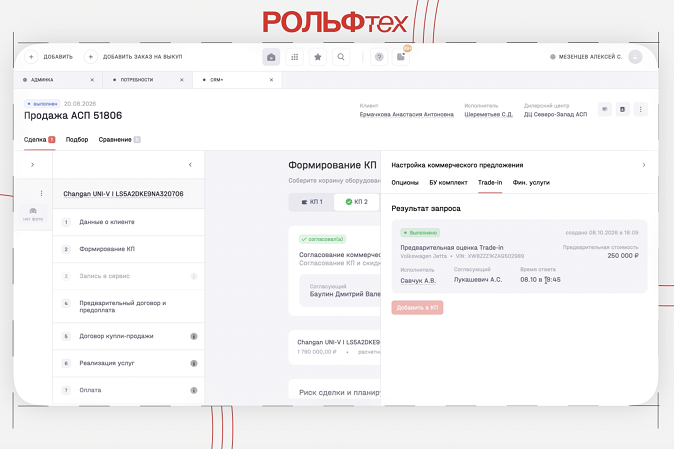
Task: Expand the left narrow sidebar chevron
Action: click(x=33, y=165)
